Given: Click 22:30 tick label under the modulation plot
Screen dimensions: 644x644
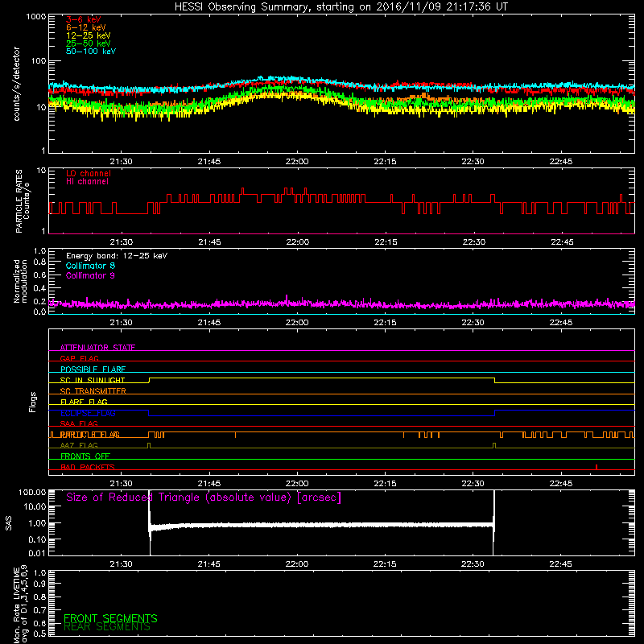Looking at the screenshot, I should tap(473, 323).
